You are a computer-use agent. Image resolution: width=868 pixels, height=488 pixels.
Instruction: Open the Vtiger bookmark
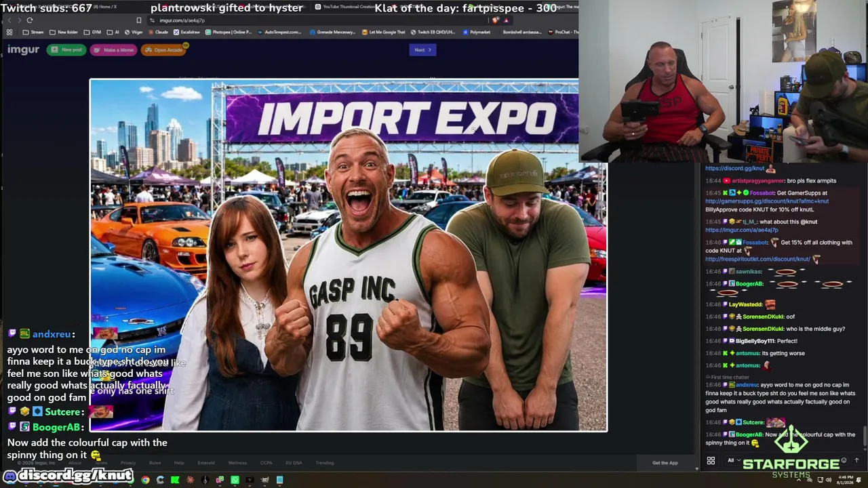click(x=134, y=32)
